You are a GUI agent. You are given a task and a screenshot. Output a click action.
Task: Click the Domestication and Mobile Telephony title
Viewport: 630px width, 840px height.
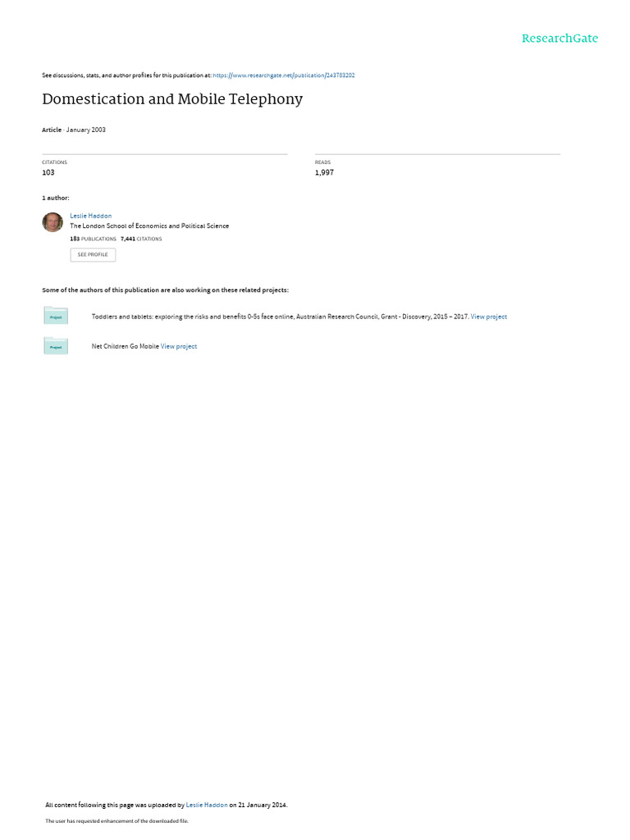172,99
